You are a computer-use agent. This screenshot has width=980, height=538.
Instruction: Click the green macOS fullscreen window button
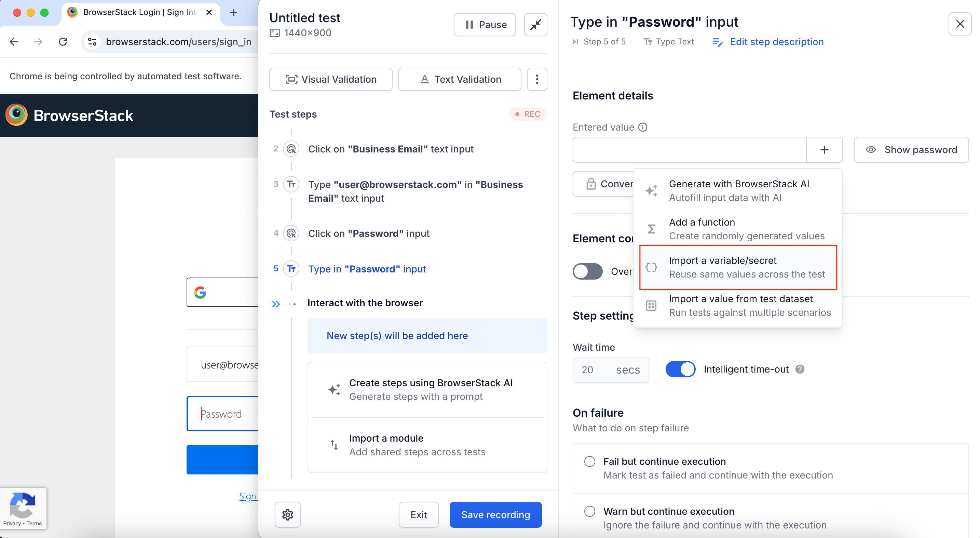click(x=44, y=13)
